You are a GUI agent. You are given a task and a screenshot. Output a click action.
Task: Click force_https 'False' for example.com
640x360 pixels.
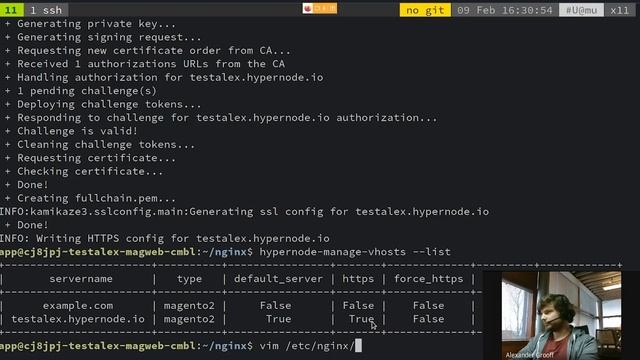coord(429,306)
